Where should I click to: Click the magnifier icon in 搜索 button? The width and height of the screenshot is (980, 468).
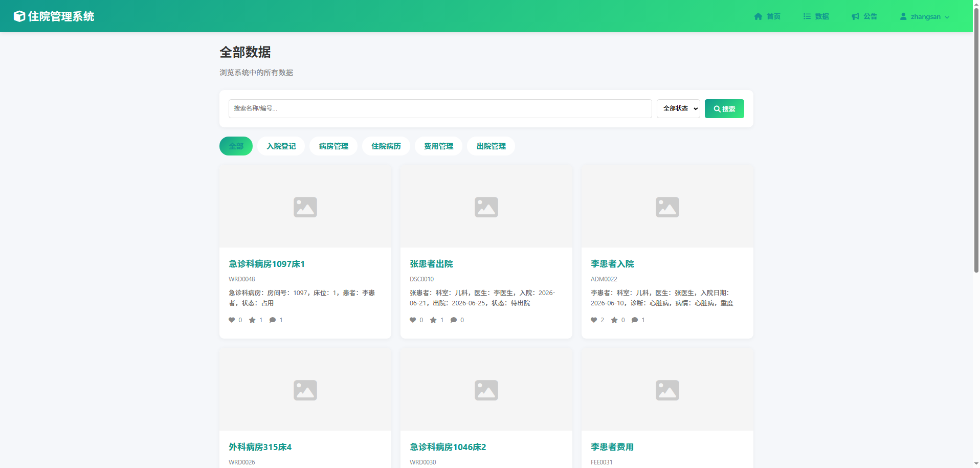click(717, 109)
